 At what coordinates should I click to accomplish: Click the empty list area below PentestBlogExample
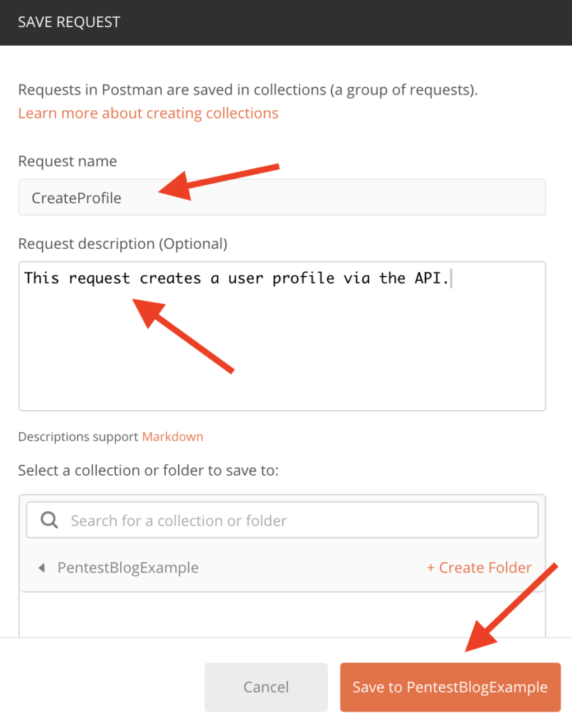pos(282,614)
